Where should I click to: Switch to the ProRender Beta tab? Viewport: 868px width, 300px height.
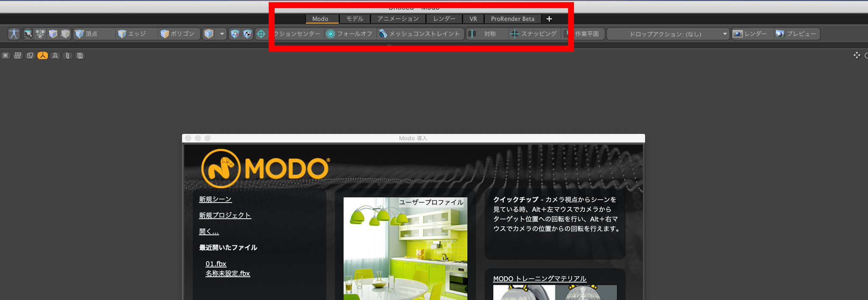point(513,19)
